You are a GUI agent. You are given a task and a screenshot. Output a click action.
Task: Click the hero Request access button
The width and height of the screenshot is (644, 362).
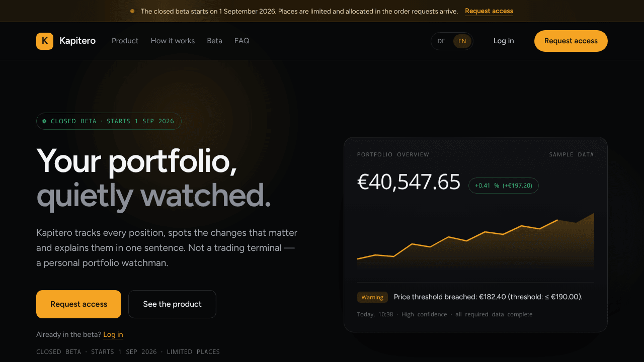(x=78, y=304)
